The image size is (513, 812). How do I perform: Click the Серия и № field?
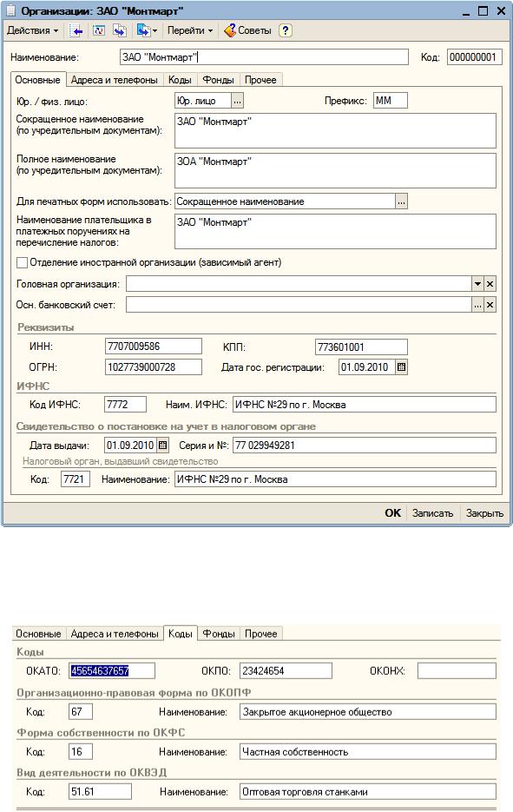[365, 445]
